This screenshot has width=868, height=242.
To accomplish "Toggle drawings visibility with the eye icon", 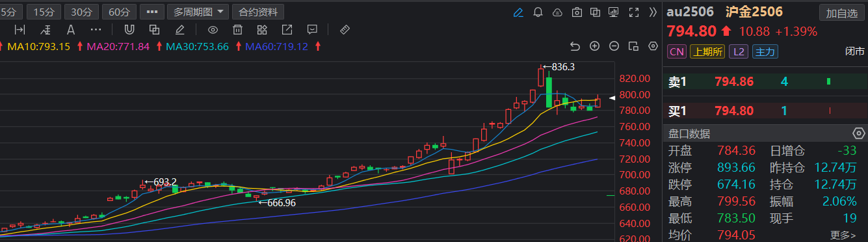I will pyautogui.click(x=213, y=29).
